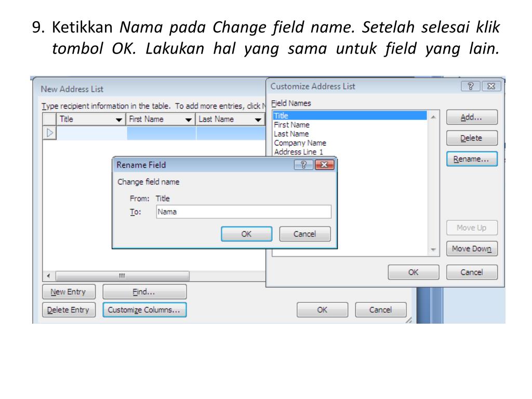Select Address Line 1 in Field Names
Viewport: 532px width, 399px height.
click(350, 152)
